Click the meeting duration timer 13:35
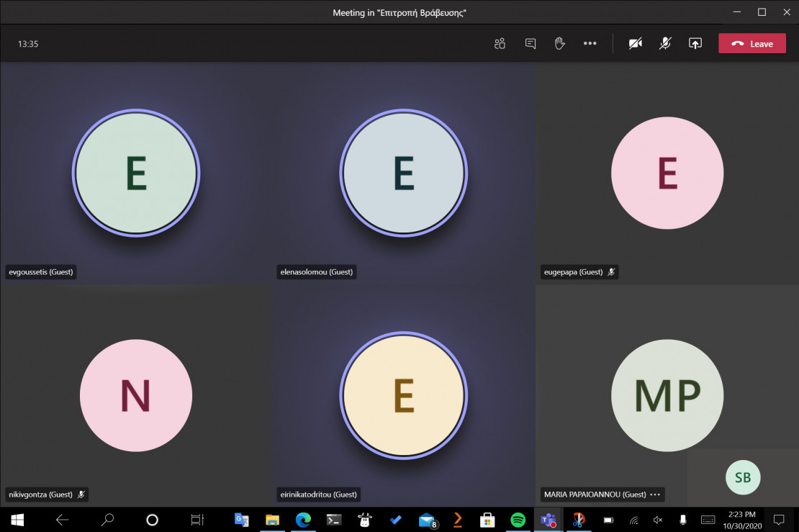 tap(28, 44)
